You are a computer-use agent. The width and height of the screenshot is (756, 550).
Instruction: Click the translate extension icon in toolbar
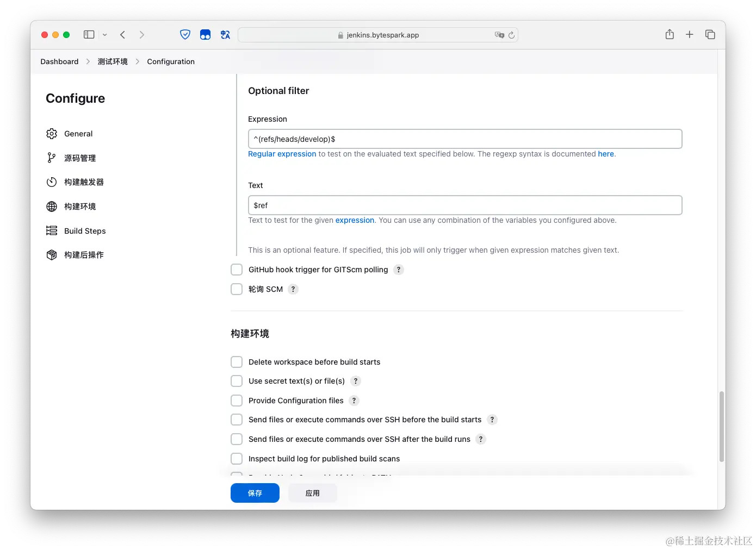click(x=225, y=35)
